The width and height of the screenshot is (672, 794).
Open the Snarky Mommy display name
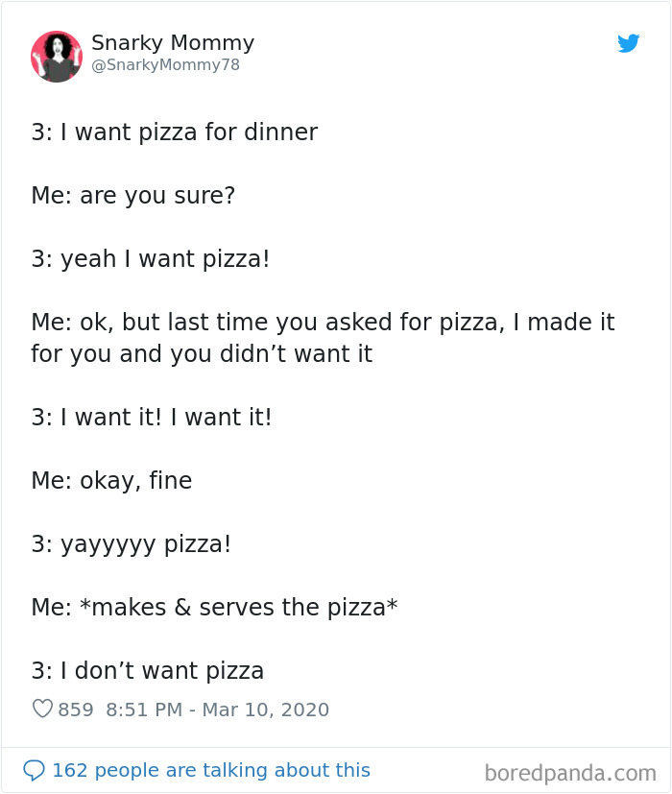[172, 42]
